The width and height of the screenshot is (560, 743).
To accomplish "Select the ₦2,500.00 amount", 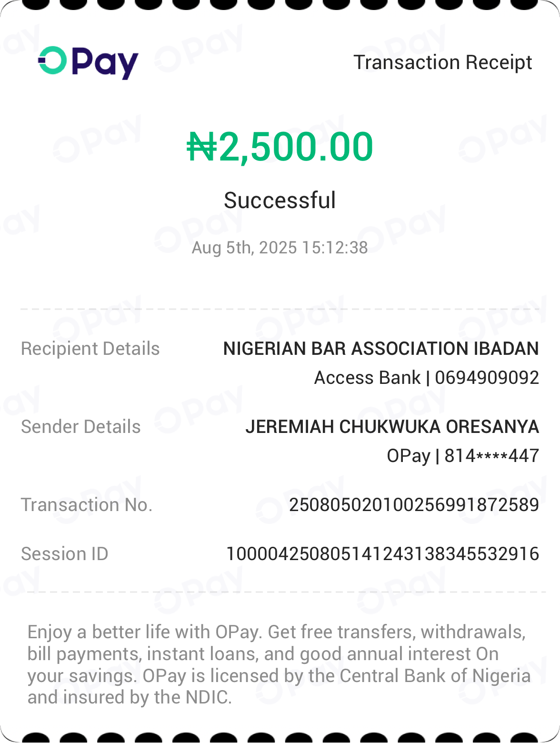I will point(280,147).
